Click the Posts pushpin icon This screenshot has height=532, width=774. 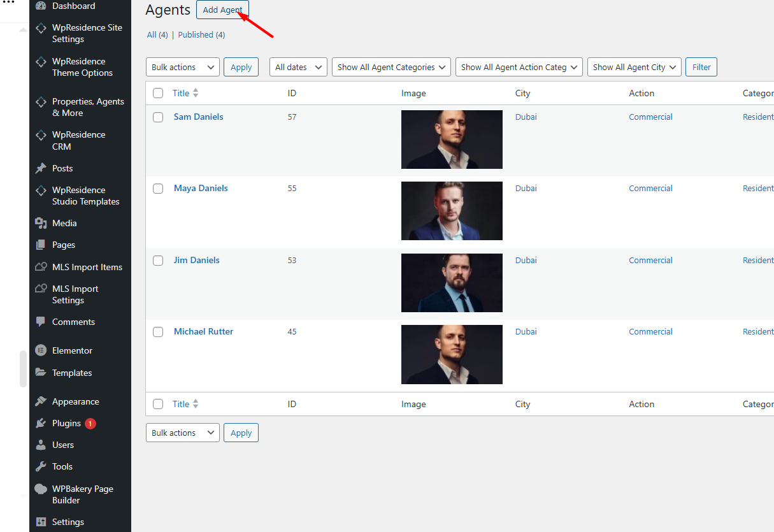[41, 168]
